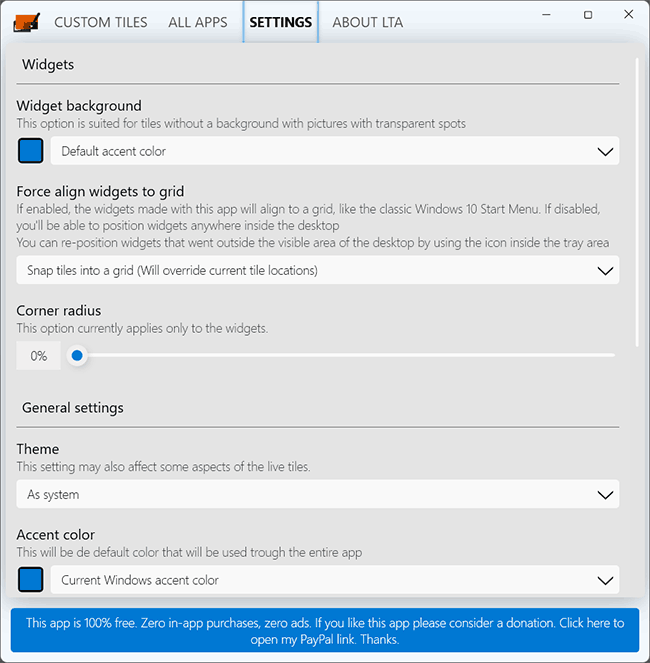This screenshot has height=663, width=650.
Task: Minimize the window
Action: pyautogui.click(x=546, y=15)
